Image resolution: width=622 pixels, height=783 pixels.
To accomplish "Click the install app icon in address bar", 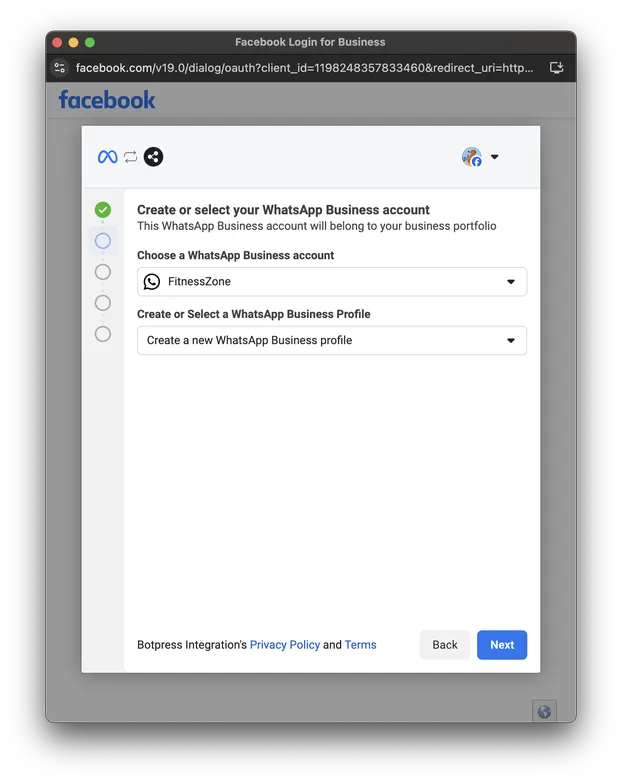I will click(x=557, y=67).
